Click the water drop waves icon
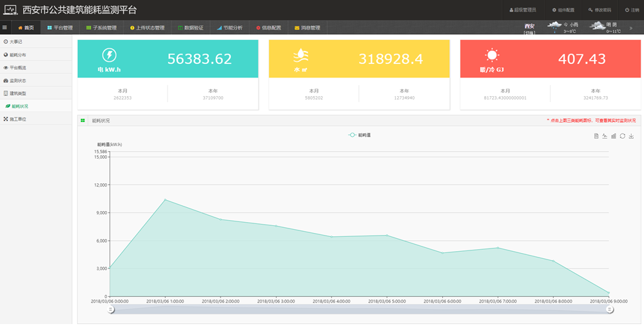 (x=300, y=56)
